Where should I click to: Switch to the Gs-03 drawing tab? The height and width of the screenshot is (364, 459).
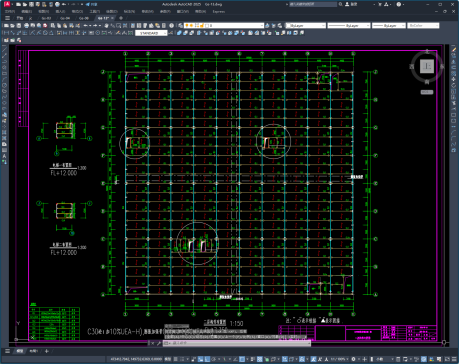click(46, 18)
